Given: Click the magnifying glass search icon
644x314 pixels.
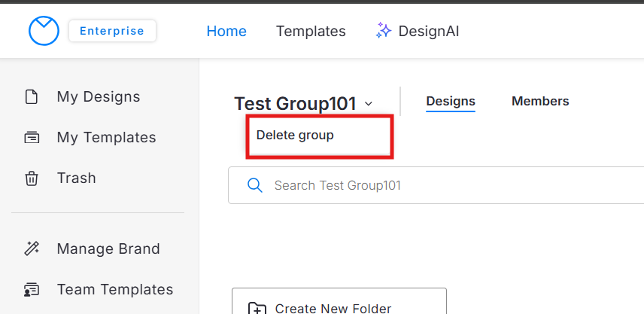Looking at the screenshot, I should tap(255, 185).
